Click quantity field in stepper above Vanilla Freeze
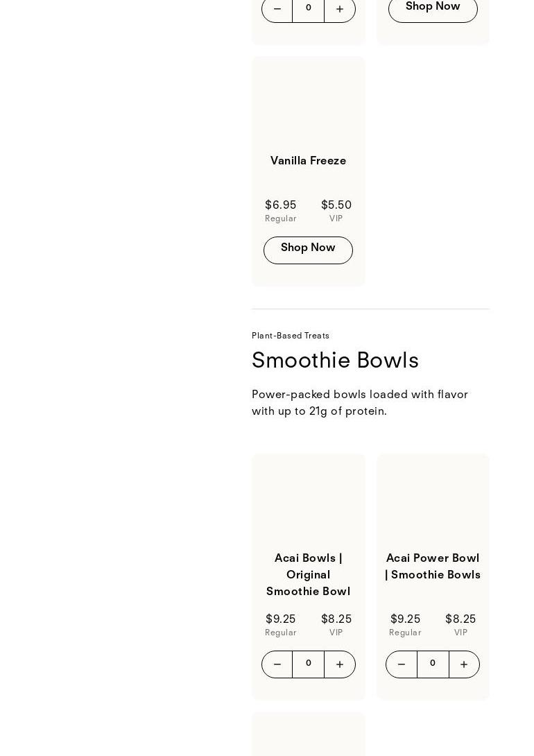 (308, 8)
